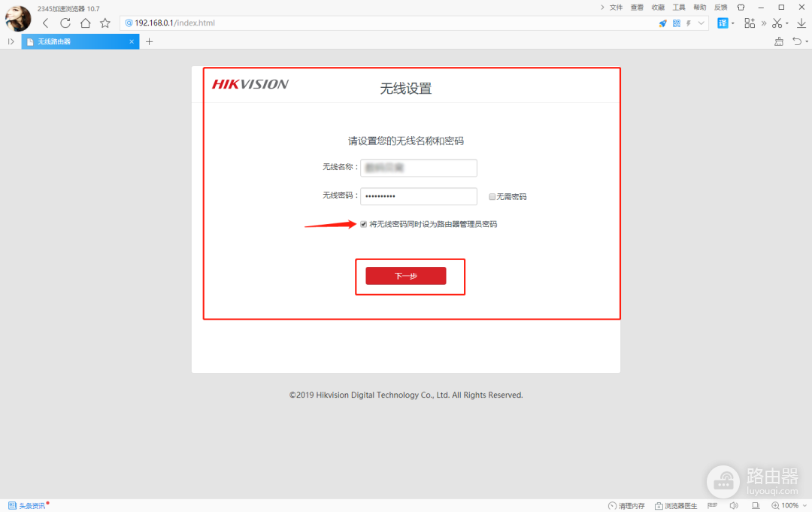The image size is (812, 512).
Task: Check the 无需密码 checkbox
Action: [x=492, y=197]
